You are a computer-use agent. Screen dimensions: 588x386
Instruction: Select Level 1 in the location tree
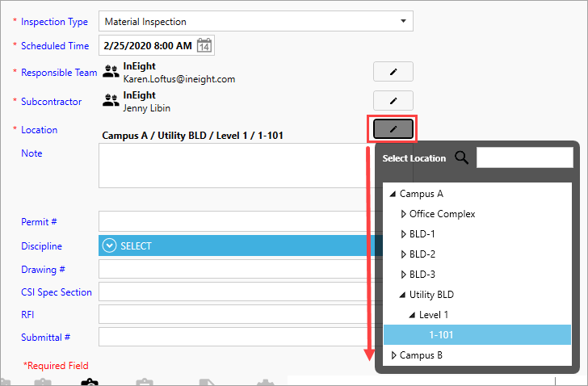pos(434,315)
